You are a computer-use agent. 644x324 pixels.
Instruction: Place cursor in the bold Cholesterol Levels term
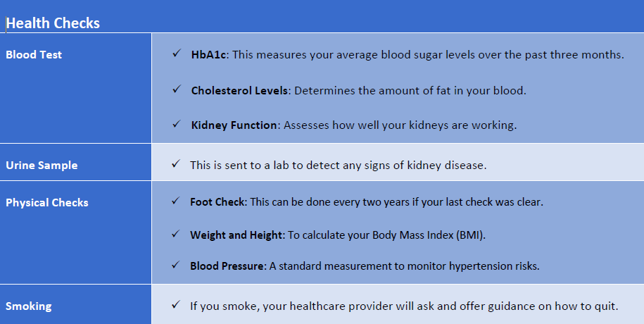tap(239, 90)
